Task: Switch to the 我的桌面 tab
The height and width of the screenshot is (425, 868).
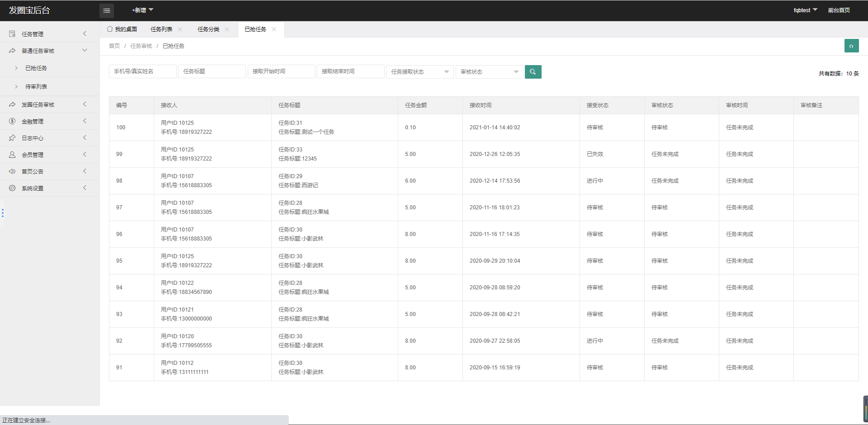Action: coord(122,29)
